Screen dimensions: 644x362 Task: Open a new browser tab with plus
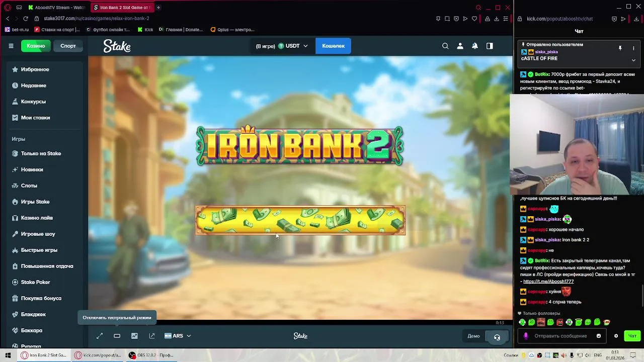click(158, 8)
